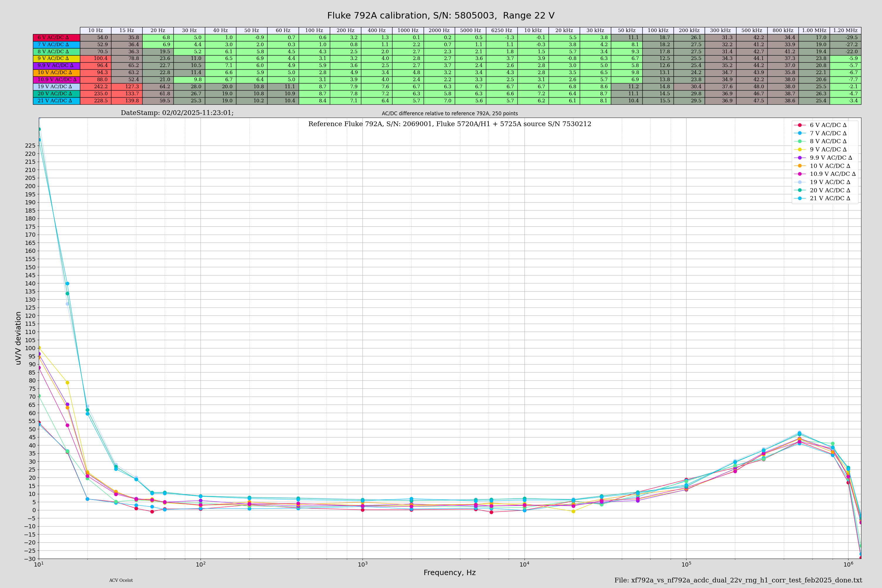Viewport: 882px width, 588px height.
Task: Click the '228.5' cell in the 21 V row
Action: pos(96,101)
